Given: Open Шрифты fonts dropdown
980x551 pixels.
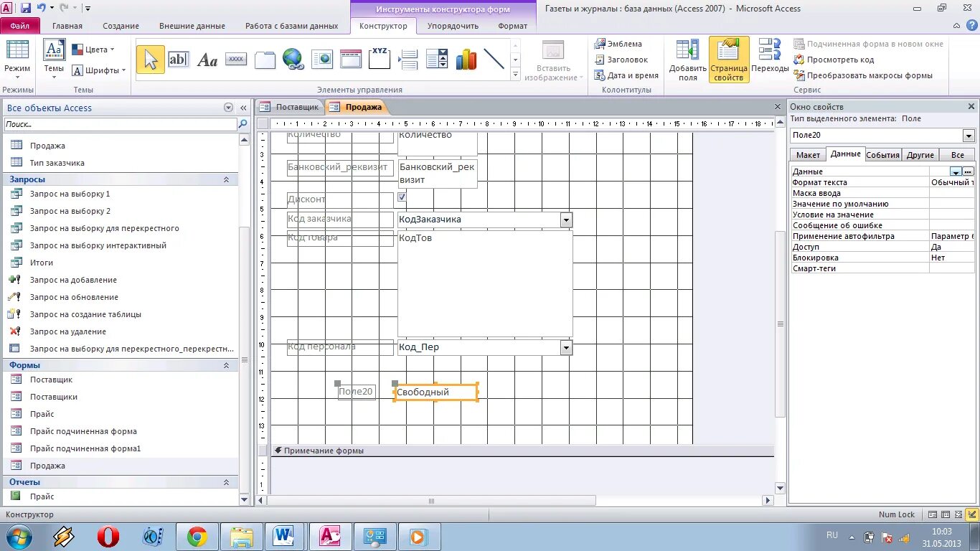Looking at the screenshot, I should 99,70.
